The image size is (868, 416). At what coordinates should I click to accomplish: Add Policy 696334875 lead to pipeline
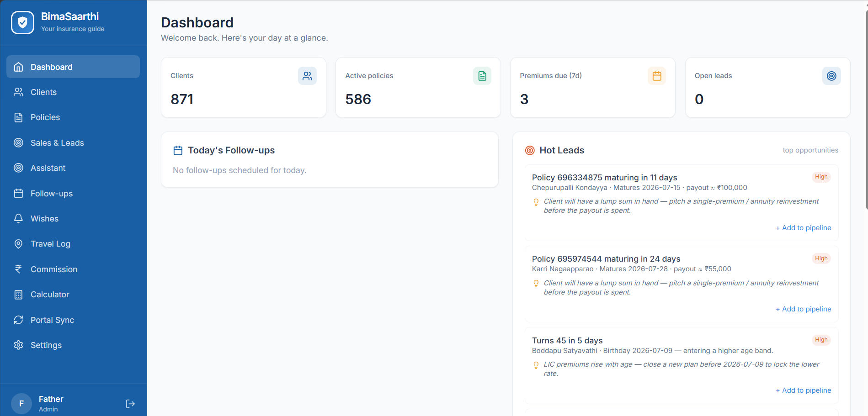(804, 228)
